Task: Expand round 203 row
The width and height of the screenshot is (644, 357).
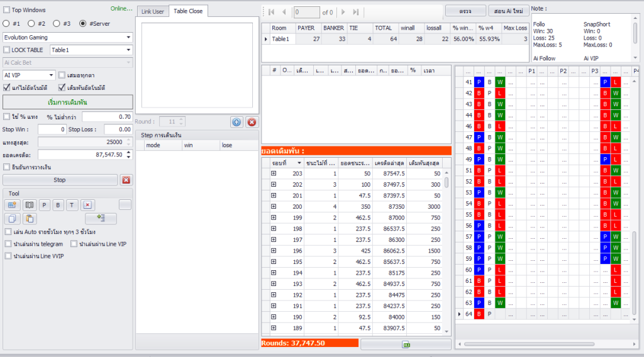Action: click(274, 173)
